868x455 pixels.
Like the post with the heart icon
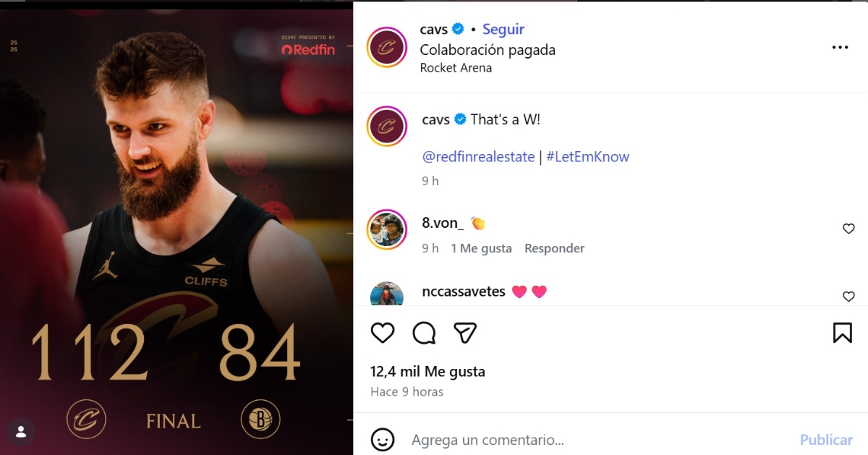383,333
